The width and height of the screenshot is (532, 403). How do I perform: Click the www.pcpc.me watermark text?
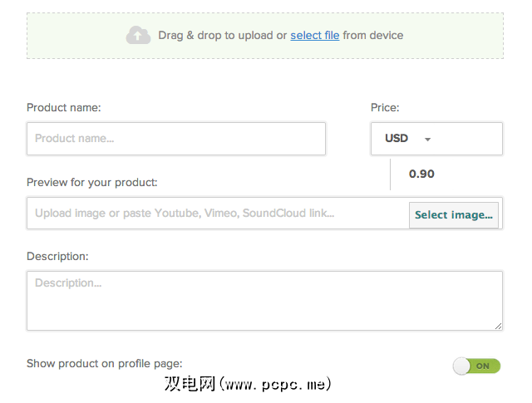[x=279, y=385]
